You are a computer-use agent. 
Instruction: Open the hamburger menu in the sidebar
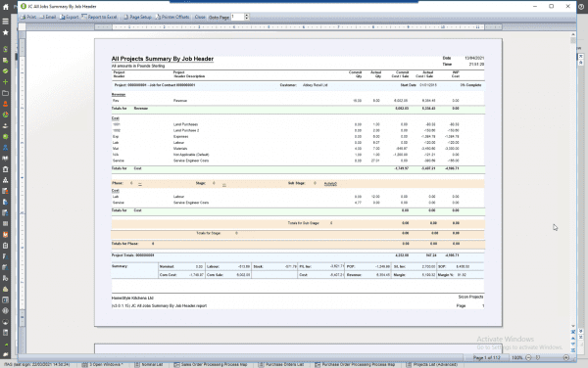tap(5, 22)
